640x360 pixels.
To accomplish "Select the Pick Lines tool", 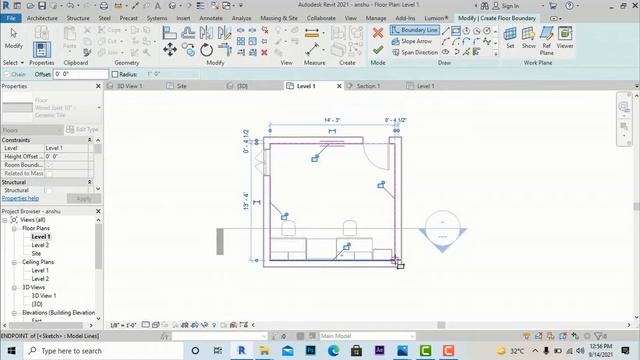I will click(x=466, y=52).
